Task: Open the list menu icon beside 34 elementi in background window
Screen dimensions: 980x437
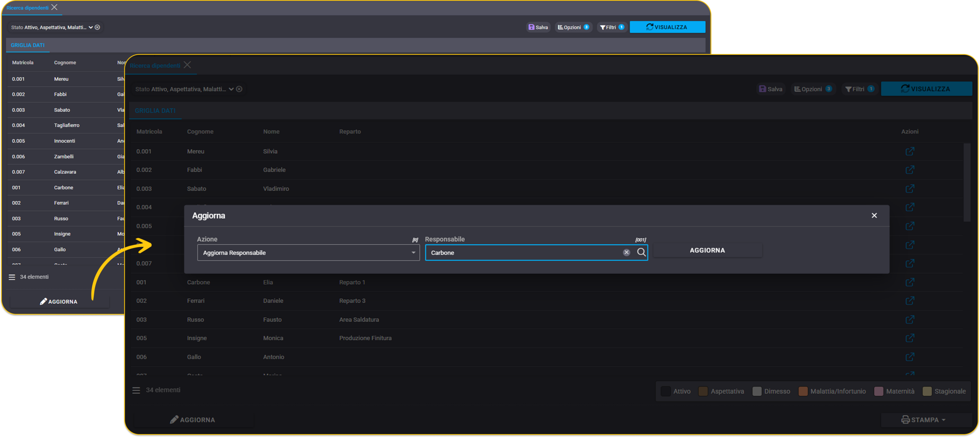Action: [x=12, y=277]
